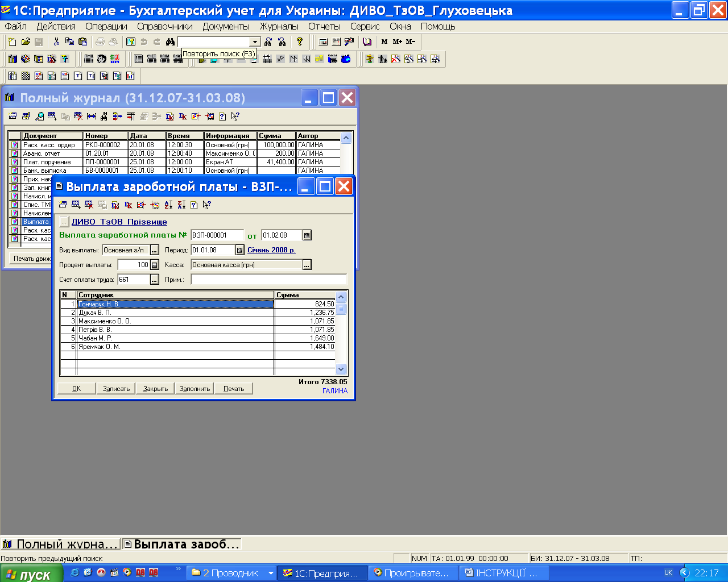The width and height of the screenshot is (728, 582).
Task: Open the Файл menu
Action: (16, 26)
